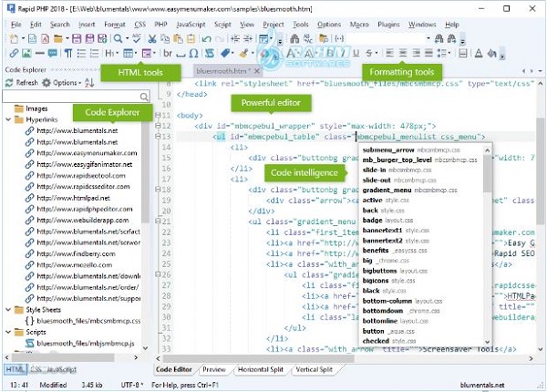Toggle align left
This screenshot has width=547, height=392.
point(389,54)
